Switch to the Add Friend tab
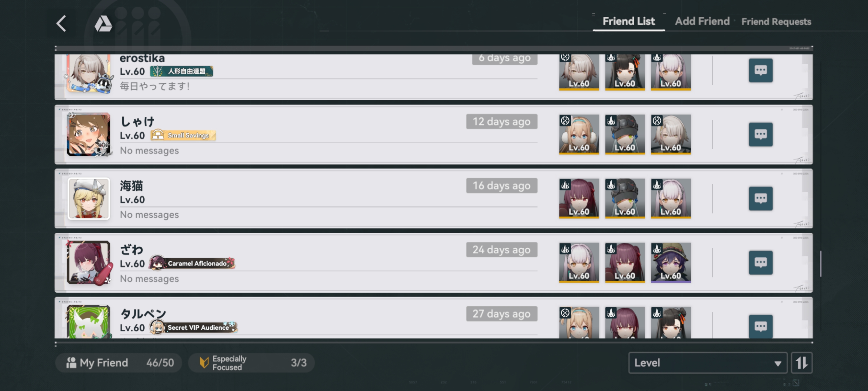 pyautogui.click(x=702, y=21)
